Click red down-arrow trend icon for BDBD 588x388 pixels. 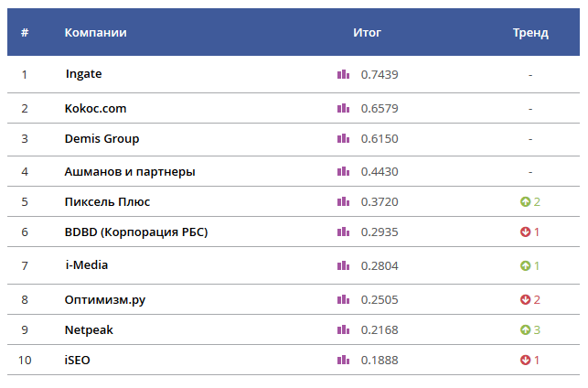(x=525, y=232)
